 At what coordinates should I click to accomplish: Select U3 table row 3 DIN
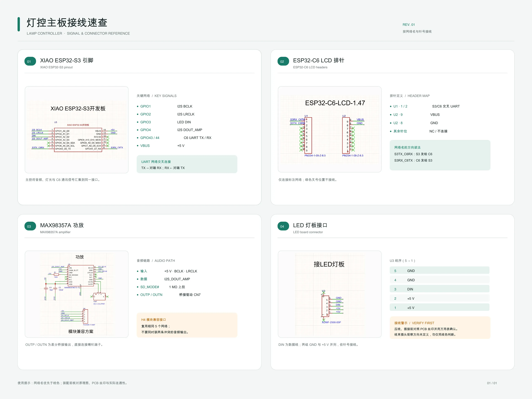pos(439,289)
